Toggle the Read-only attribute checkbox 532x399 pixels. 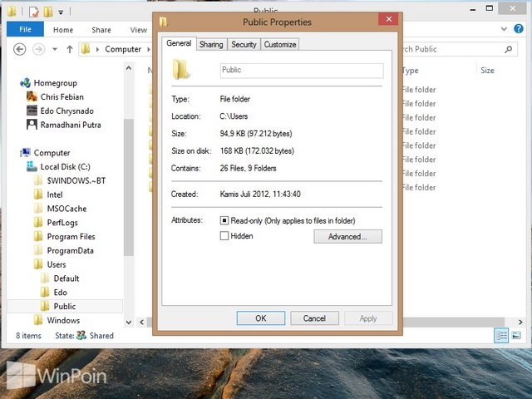coord(224,220)
